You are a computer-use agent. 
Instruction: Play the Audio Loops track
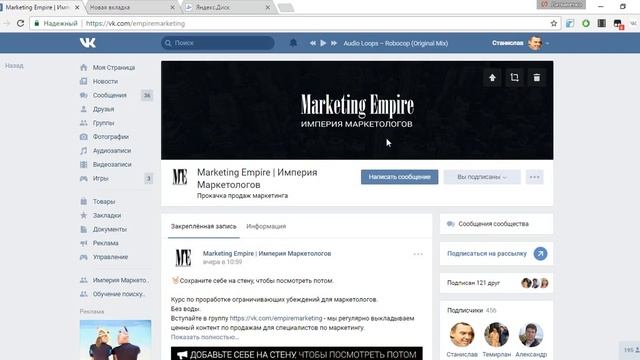323,43
